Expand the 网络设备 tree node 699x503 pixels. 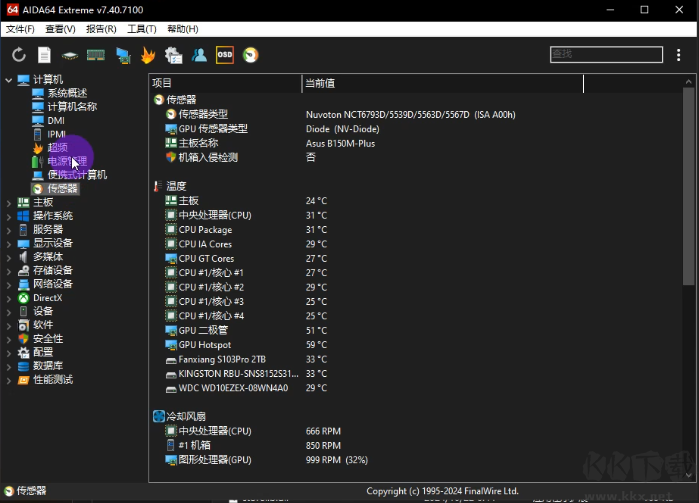click(x=8, y=285)
